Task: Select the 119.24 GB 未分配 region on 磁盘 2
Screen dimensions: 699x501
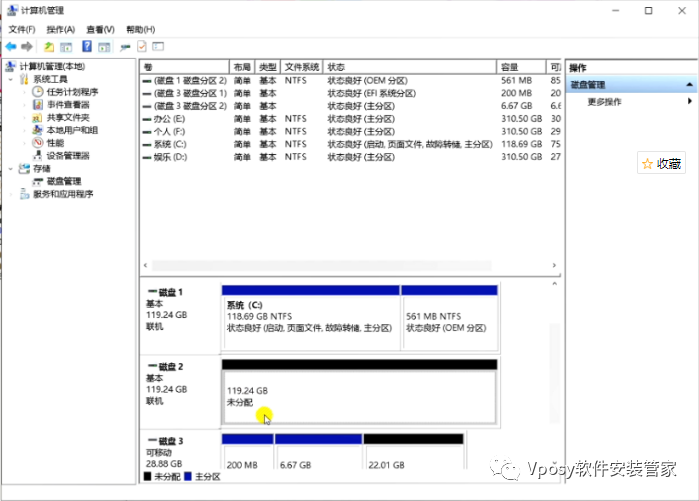Action: pyautogui.click(x=358, y=396)
